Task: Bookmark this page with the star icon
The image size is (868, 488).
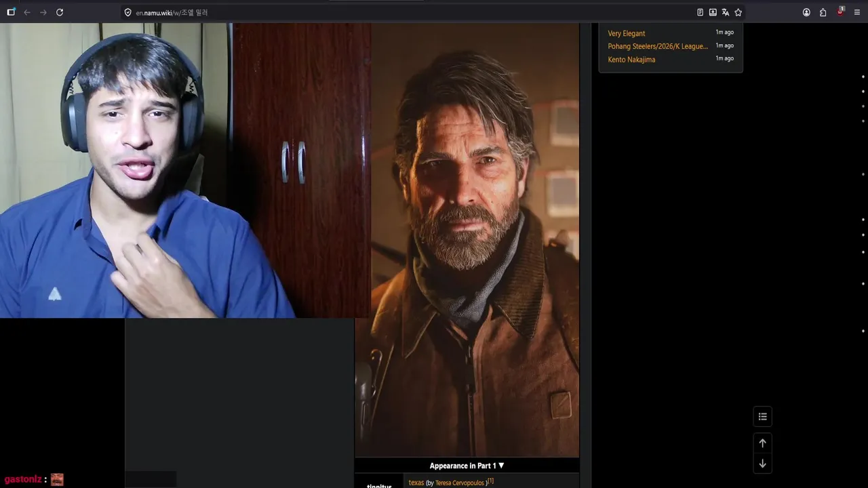Action: (x=738, y=12)
